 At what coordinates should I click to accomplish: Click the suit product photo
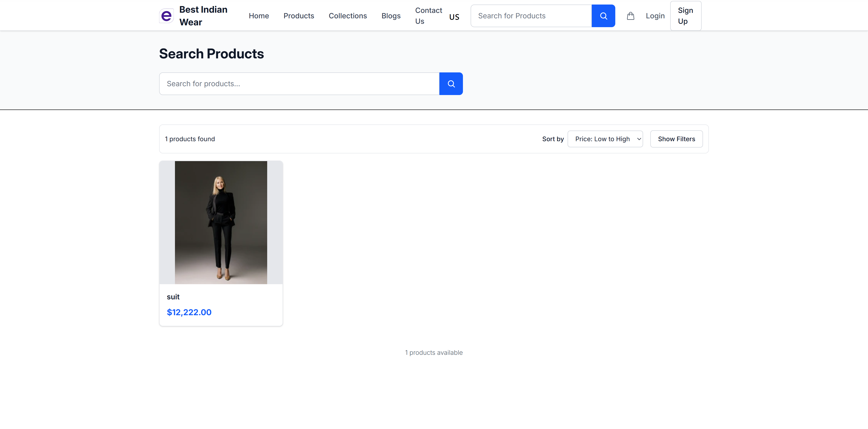(x=221, y=222)
